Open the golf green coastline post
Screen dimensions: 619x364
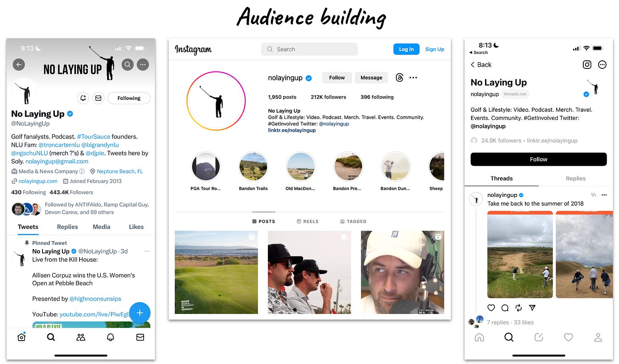coord(216,272)
